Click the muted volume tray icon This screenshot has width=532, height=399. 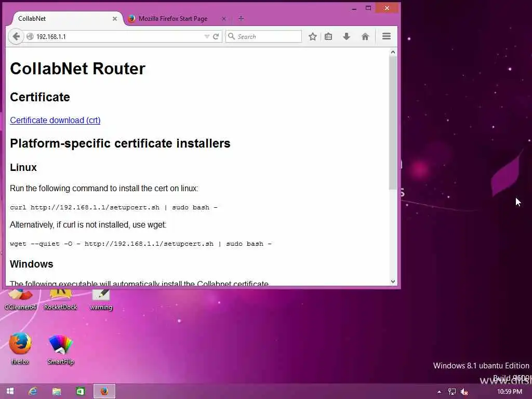coord(464,392)
